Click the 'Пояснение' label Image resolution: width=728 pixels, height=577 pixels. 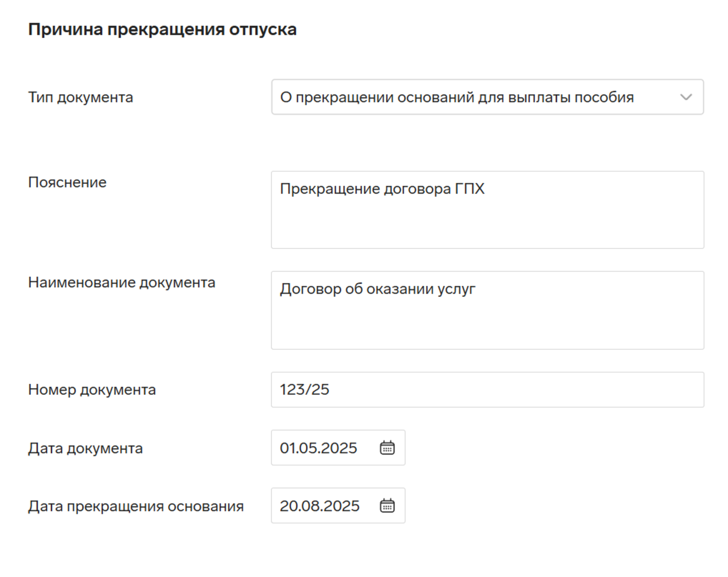point(67,182)
